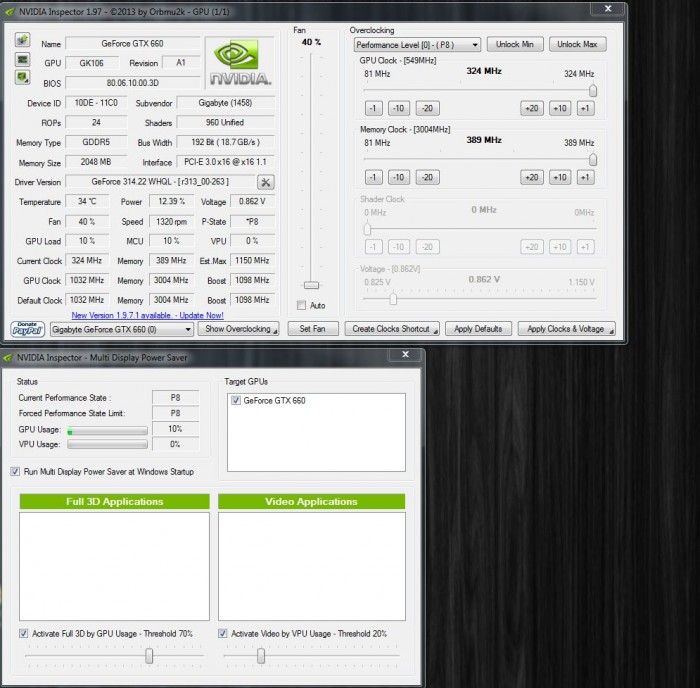Click Set Fan button
This screenshot has height=688, width=700.
pos(312,329)
